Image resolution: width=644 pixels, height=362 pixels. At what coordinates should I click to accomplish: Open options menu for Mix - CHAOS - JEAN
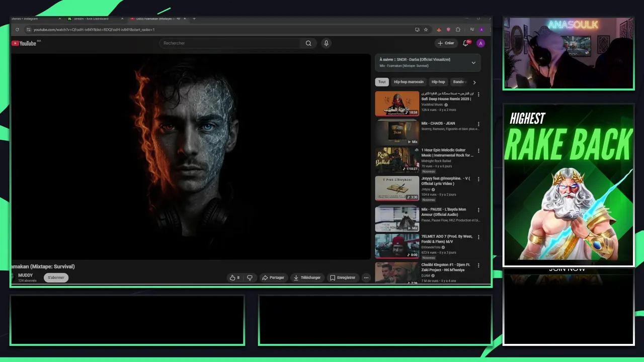click(x=478, y=124)
